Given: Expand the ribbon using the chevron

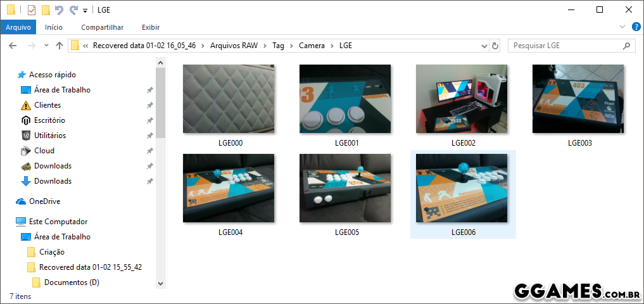Looking at the screenshot, I should coord(622,27).
